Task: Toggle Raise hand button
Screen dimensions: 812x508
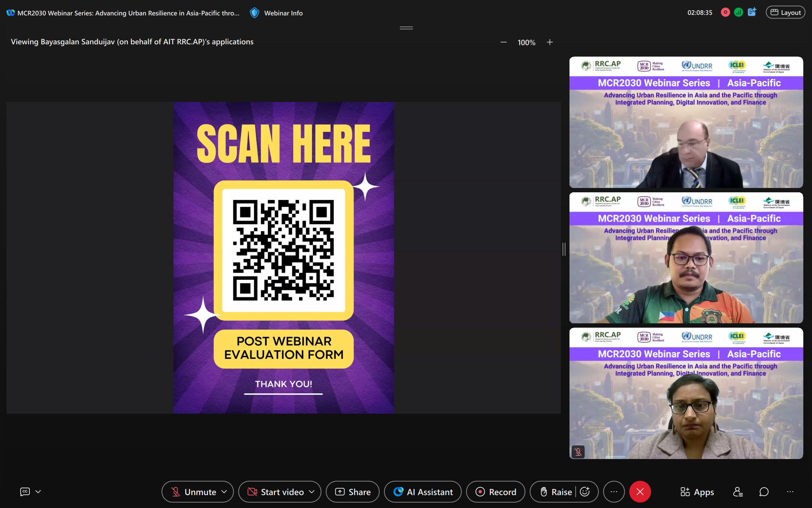Action: [x=556, y=492]
